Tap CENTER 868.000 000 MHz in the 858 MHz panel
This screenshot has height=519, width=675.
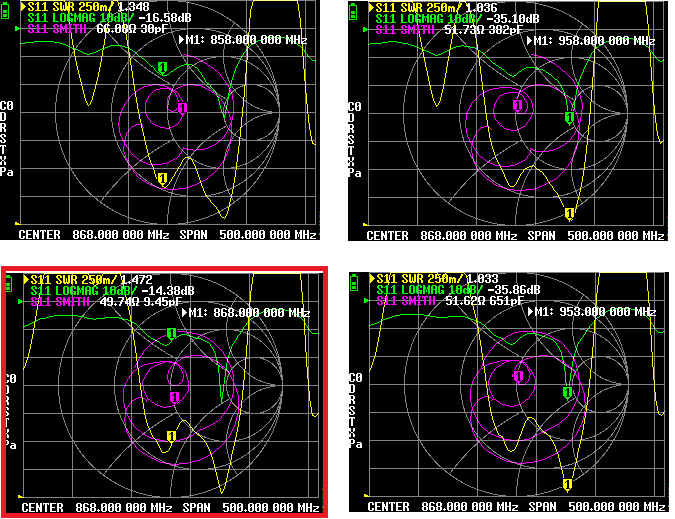point(94,235)
